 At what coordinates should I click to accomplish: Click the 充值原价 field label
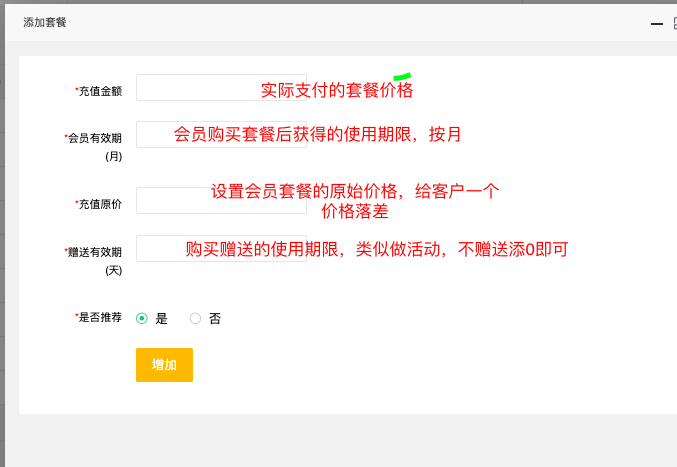coord(100,204)
